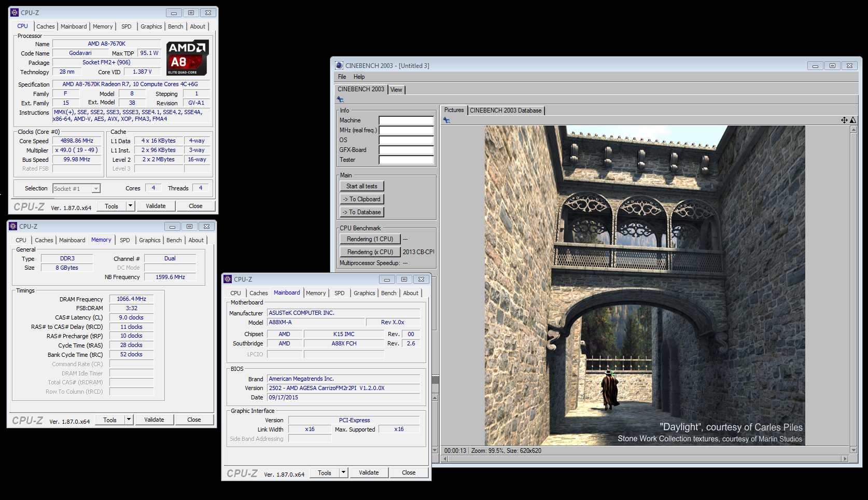Click CPU-Z title icon in the CPU window

tap(15, 12)
